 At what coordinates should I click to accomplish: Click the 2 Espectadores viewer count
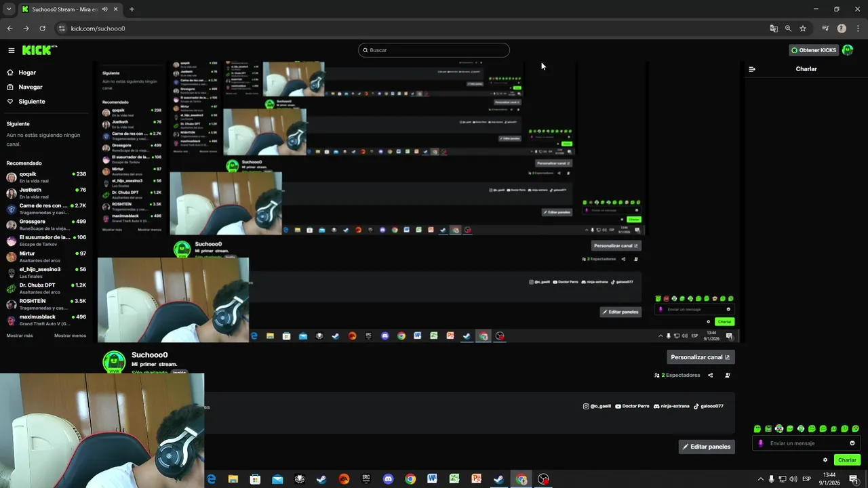point(677,375)
